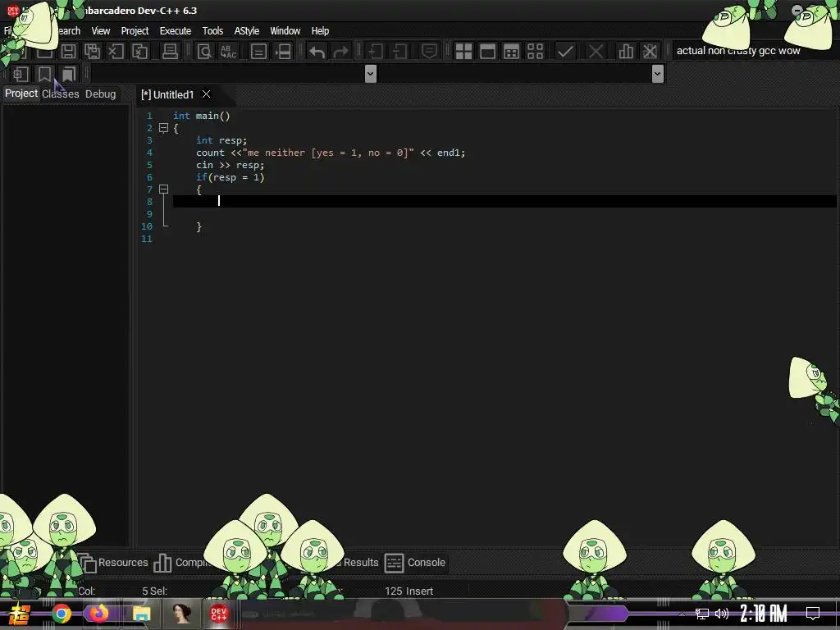The image size is (840, 630).
Task: Click the Compile & Run toolbar icon
Action: tap(512, 52)
